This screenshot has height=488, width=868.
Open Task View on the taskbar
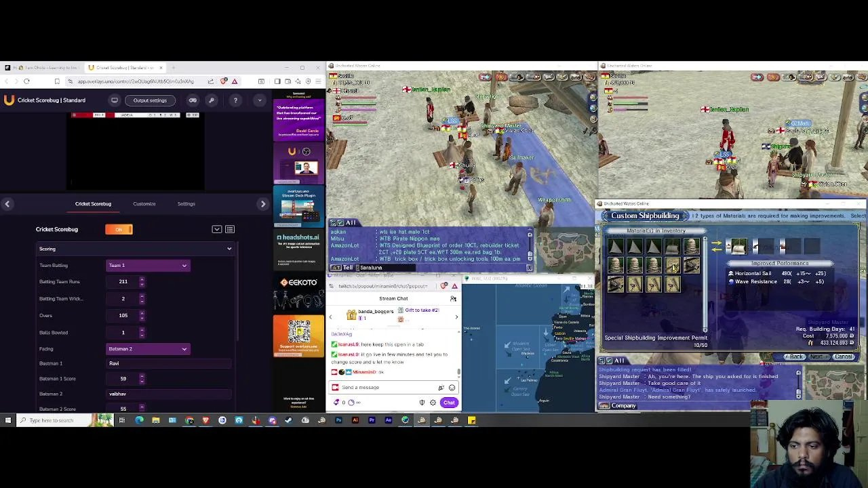tap(122, 420)
